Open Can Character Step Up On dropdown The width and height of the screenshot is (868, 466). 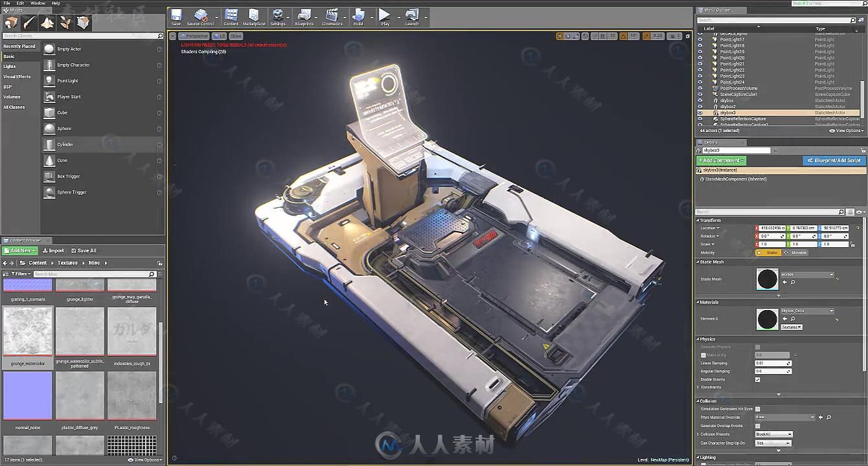pyautogui.click(x=773, y=443)
